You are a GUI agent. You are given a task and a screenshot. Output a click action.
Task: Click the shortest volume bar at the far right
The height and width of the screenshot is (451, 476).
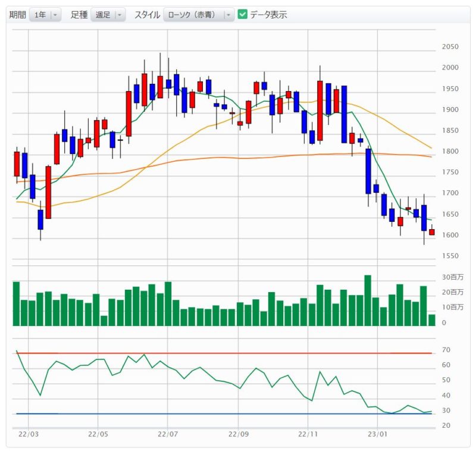tap(432, 320)
